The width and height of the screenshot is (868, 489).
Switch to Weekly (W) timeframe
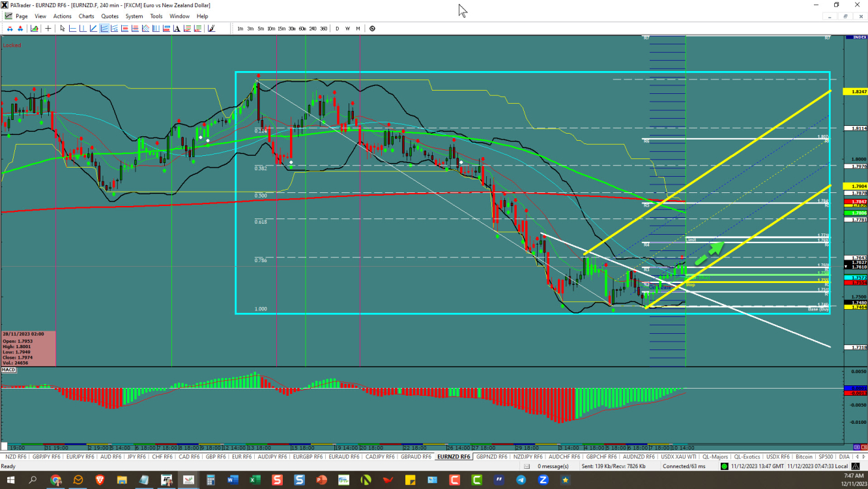click(347, 29)
